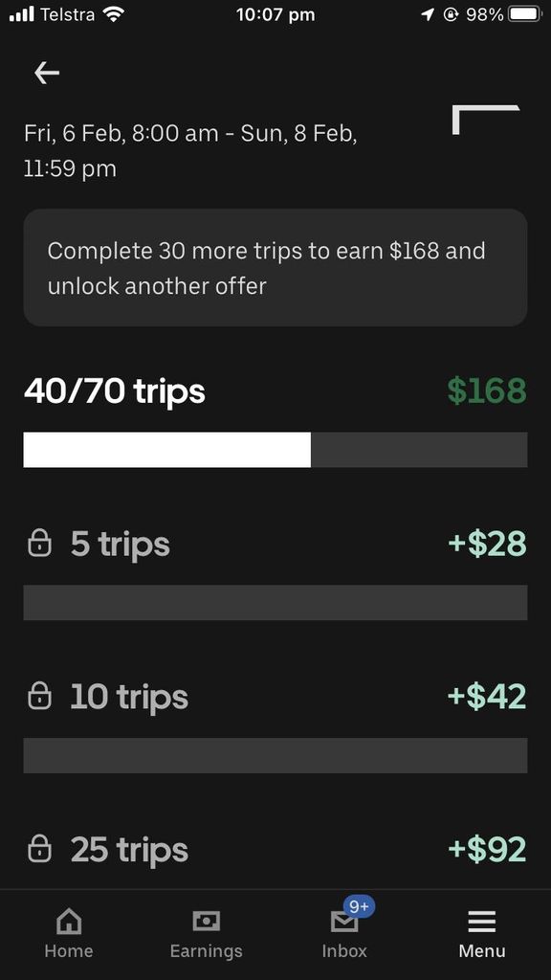Screen dimensions: 551x980
Task: Tap the lock icon beside 5 trips
Action: tap(39, 543)
